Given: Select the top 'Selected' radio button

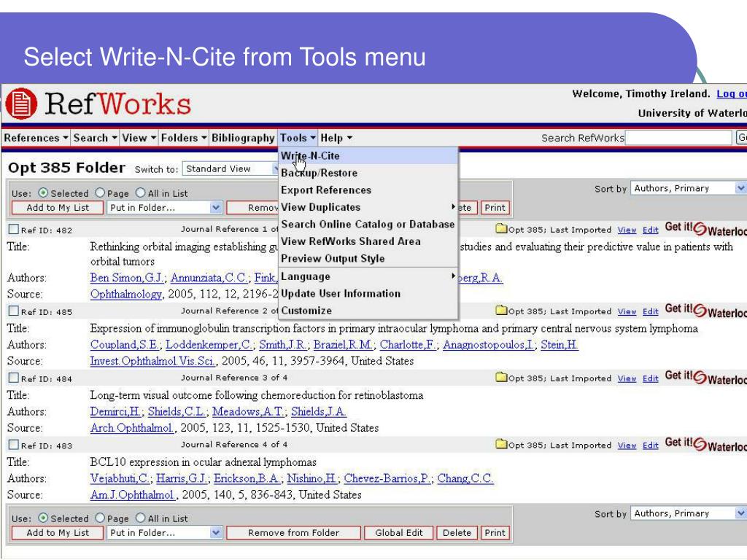Looking at the screenshot, I should click(43, 192).
